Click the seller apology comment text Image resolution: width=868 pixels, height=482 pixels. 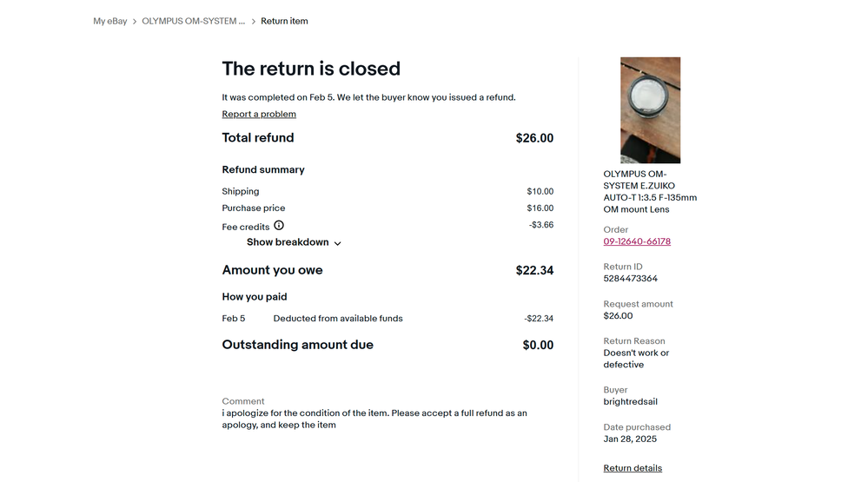click(374, 419)
